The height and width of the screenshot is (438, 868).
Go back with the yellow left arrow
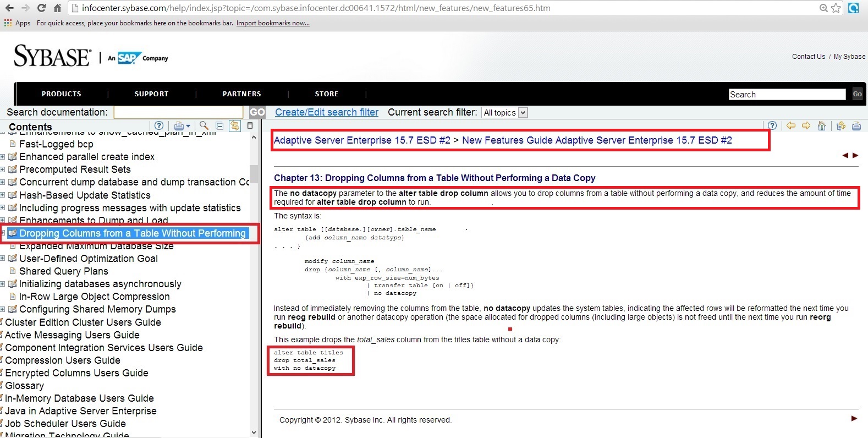(x=791, y=125)
